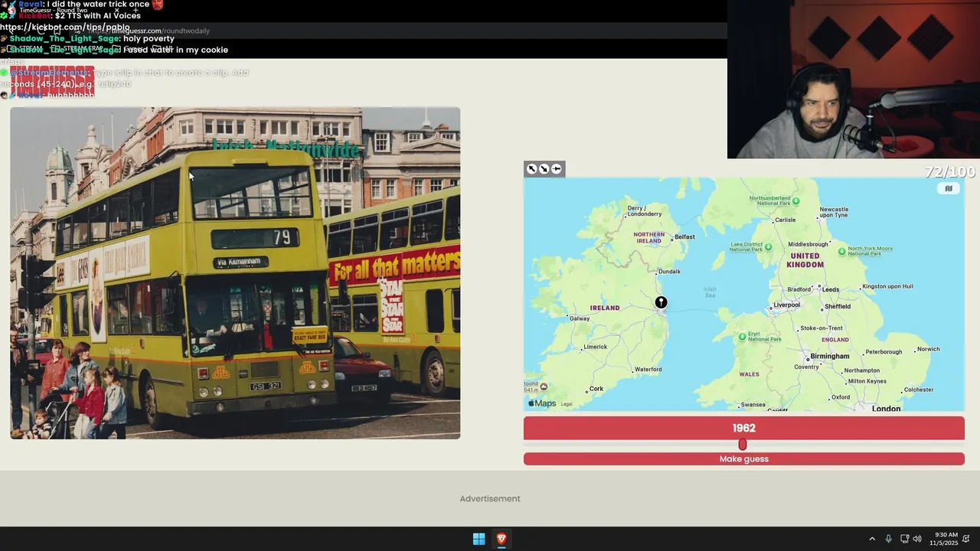
Task: Click the Birmingham label on the map
Action: [x=830, y=356]
